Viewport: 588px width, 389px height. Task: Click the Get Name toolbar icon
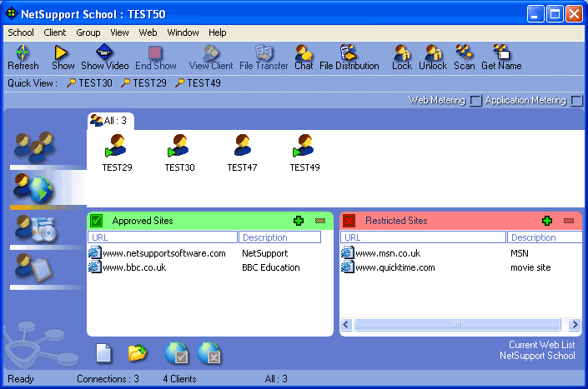(501, 57)
